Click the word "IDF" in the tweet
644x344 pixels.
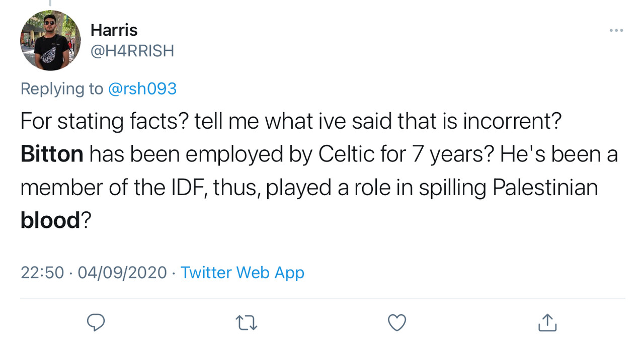(x=185, y=188)
